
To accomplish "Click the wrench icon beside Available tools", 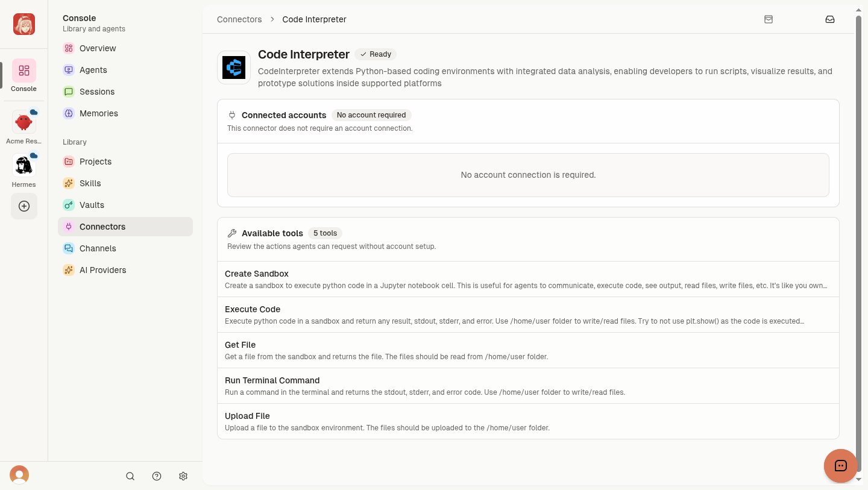I will (232, 233).
